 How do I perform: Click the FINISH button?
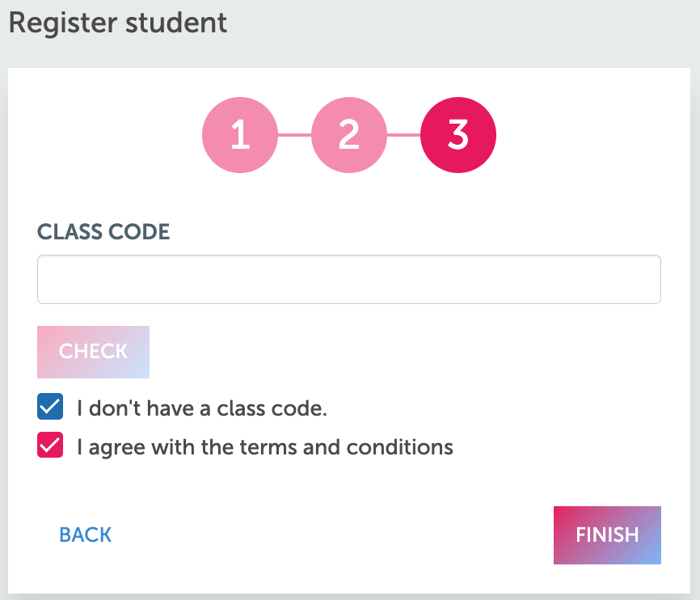coord(607,535)
